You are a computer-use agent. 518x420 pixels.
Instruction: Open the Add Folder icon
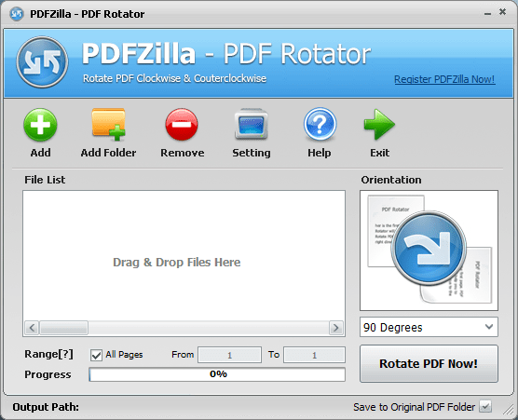click(108, 125)
